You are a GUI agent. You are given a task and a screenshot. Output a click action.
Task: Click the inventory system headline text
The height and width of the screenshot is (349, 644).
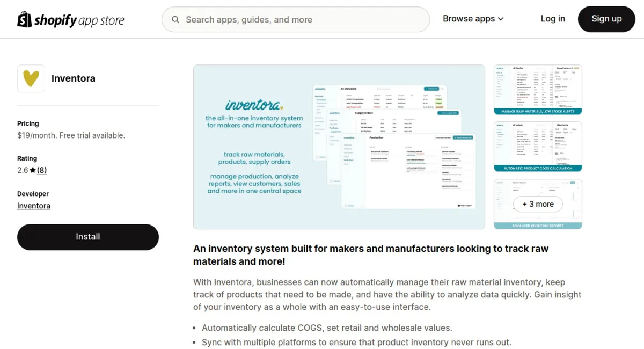[371, 255]
